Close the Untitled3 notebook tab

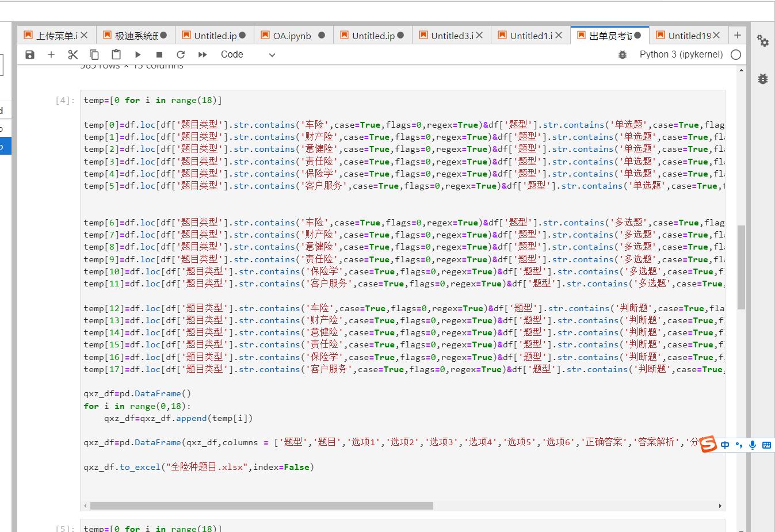(x=479, y=35)
